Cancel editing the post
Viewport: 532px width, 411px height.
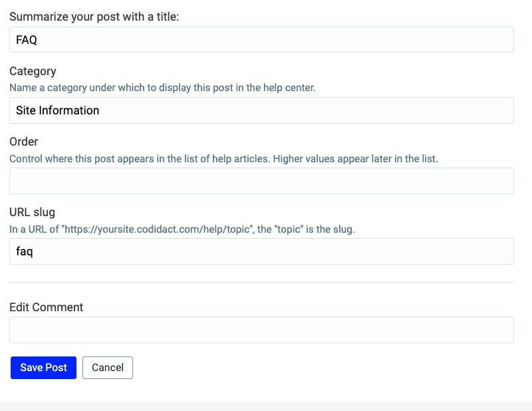[108, 368]
